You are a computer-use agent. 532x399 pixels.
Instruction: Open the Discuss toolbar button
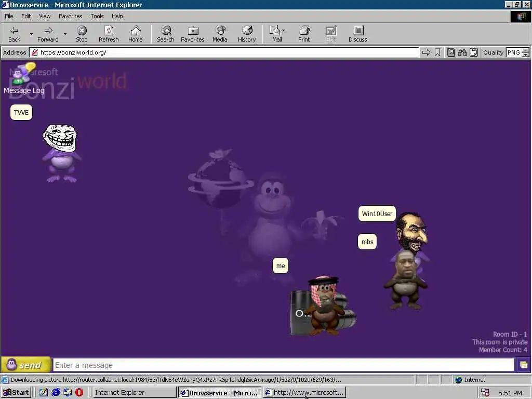tap(357, 34)
